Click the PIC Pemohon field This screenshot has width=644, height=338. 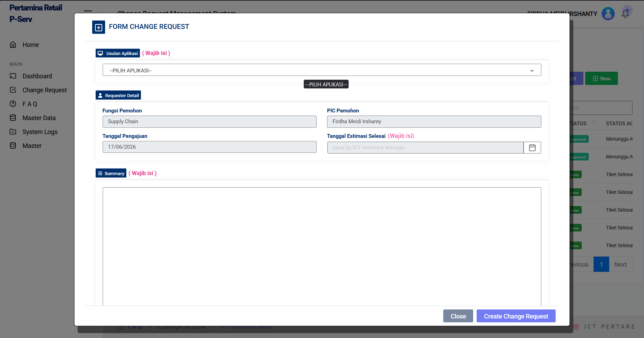(434, 121)
